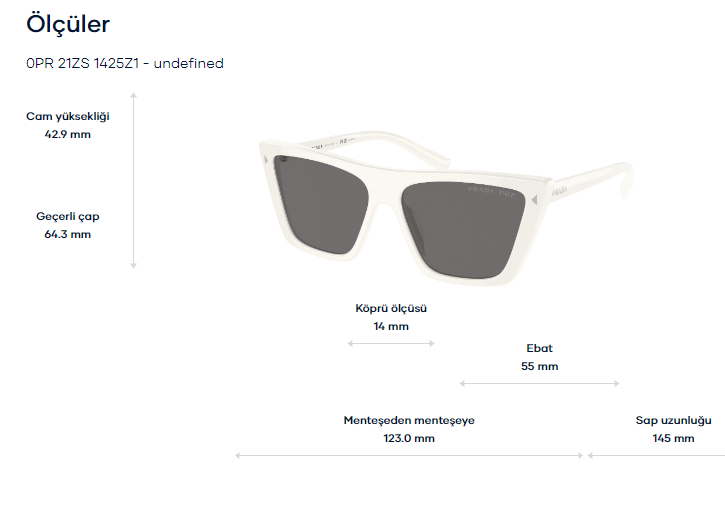
Task: Click the vertical lens height arrow line
Action: [134, 180]
